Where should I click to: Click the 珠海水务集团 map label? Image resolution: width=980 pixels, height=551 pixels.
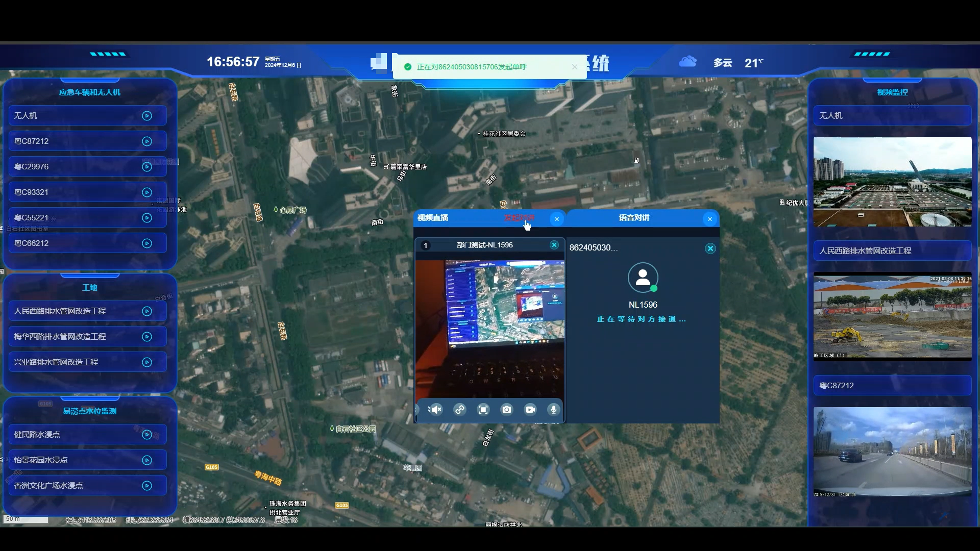(288, 504)
